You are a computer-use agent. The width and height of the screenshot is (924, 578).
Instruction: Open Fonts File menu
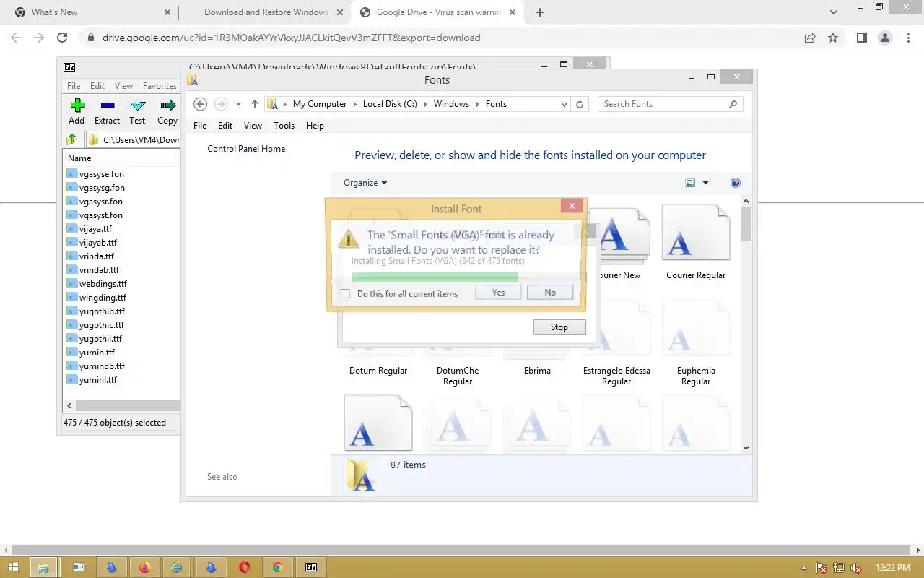point(200,126)
